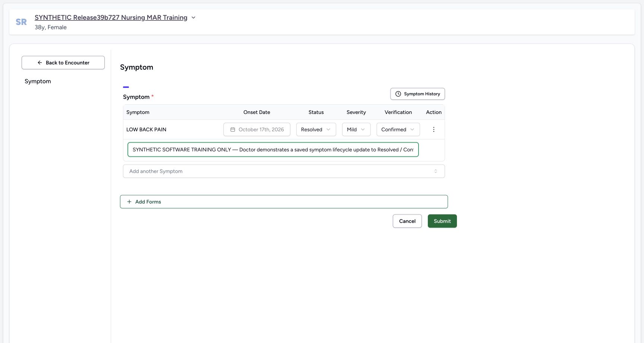Click the Action column header
Image resolution: width=644 pixels, height=343 pixels.
tap(433, 112)
